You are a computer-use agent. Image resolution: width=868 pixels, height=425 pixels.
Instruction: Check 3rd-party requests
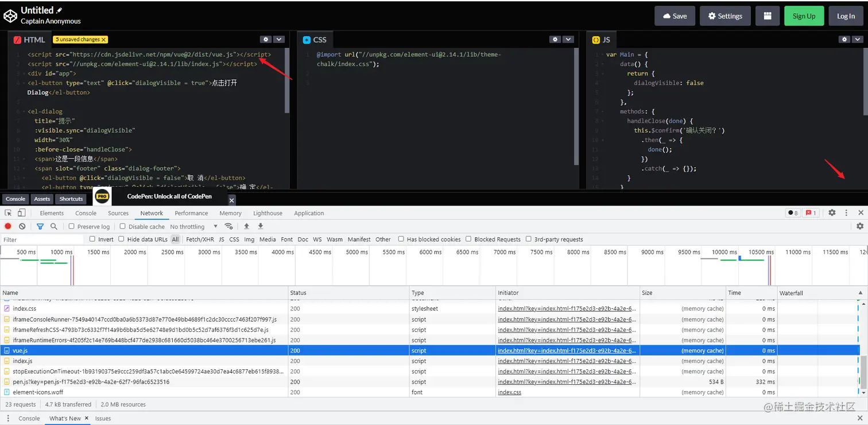tap(528, 239)
